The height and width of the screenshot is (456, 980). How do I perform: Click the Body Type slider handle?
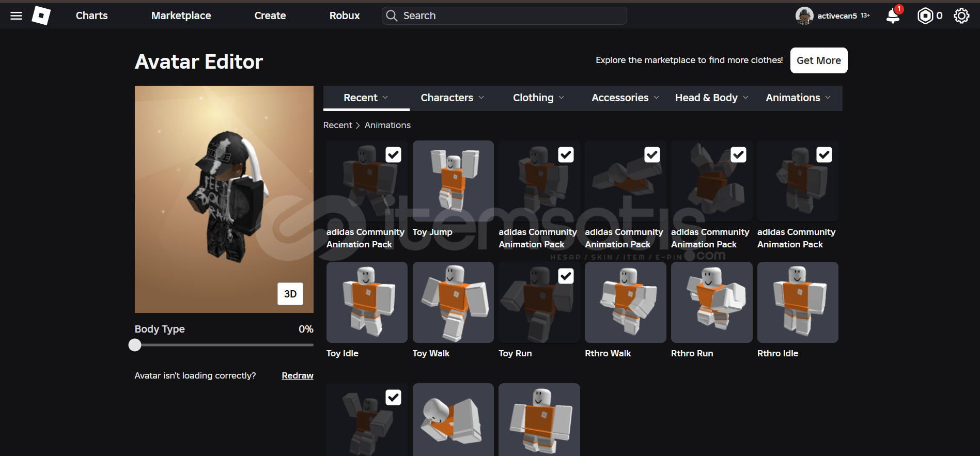click(x=135, y=345)
